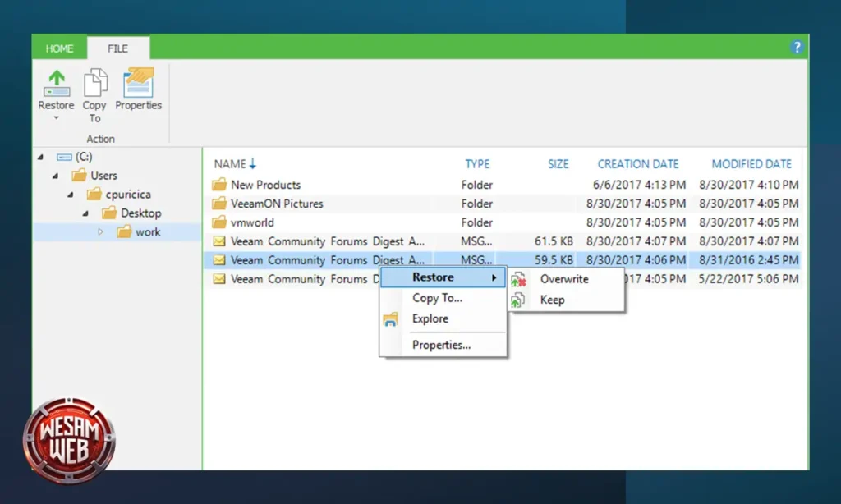841x504 pixels.
Task: Sort files by the SIZE column header
Action: 558,163
